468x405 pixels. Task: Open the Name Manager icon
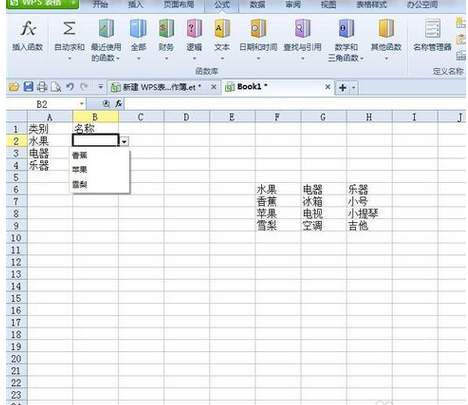click(432, 28)
